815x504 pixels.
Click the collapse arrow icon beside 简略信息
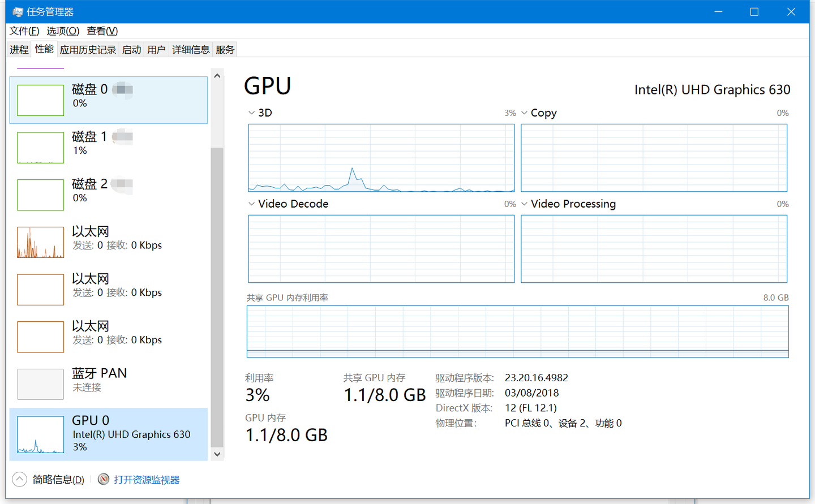pyautogui.click(x=19, y=480)
